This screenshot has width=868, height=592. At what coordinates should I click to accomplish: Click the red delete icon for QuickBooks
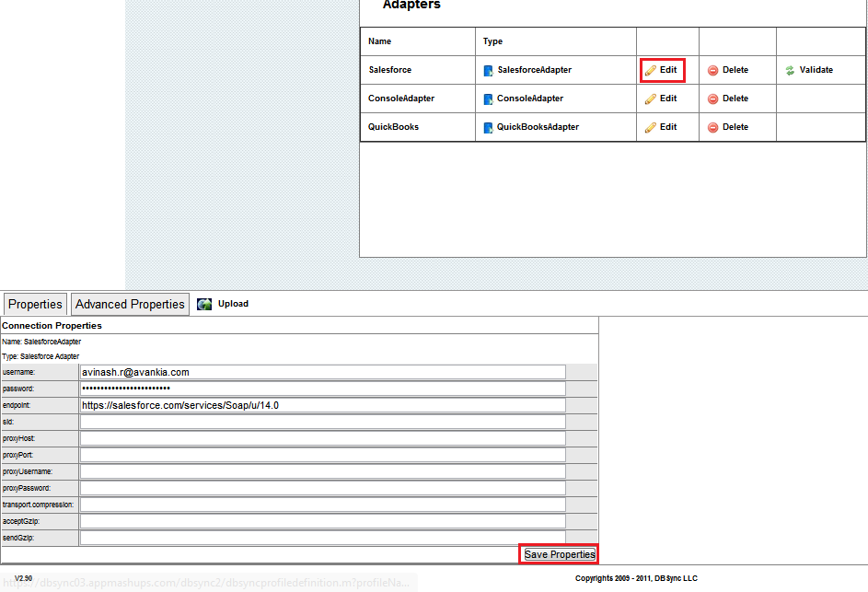tap(712, 127)
